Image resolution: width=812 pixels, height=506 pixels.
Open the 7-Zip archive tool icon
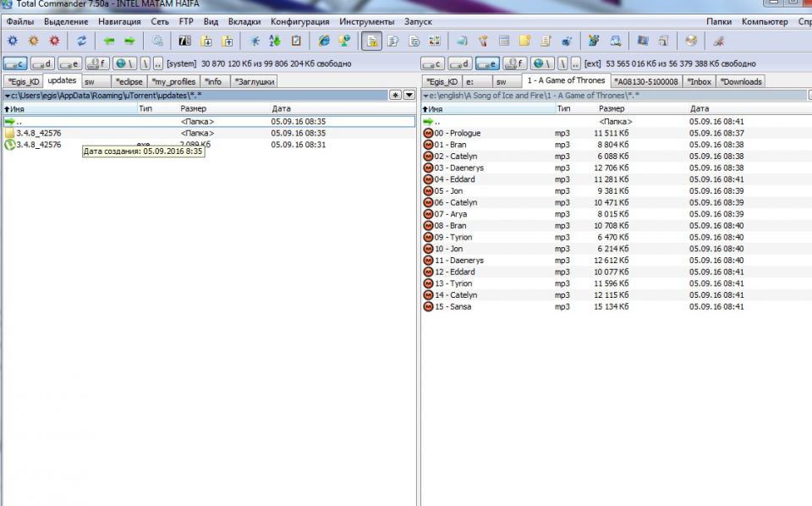184,41
